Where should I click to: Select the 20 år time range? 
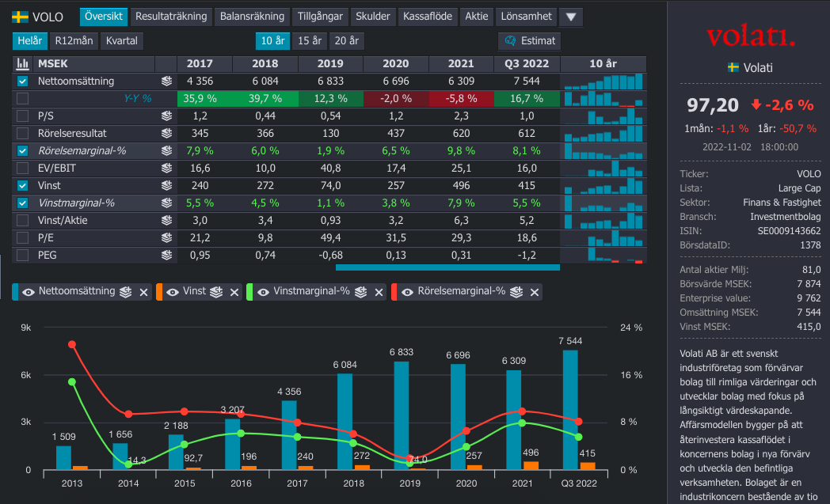pyautogui.click(x=347, y=41)
